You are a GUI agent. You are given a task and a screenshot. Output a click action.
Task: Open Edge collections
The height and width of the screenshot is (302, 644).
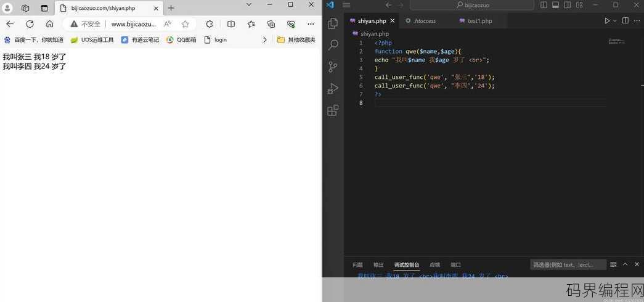tap(271, 24)
